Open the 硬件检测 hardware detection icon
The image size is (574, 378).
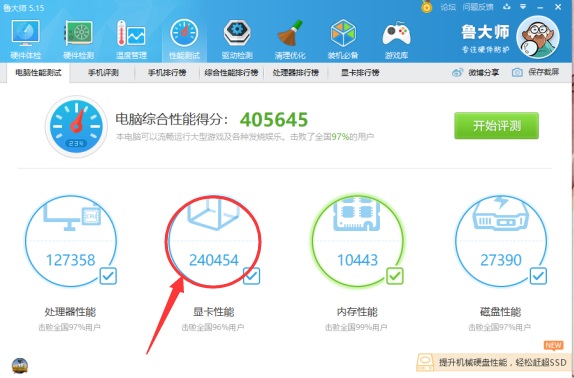click(78, 33)
